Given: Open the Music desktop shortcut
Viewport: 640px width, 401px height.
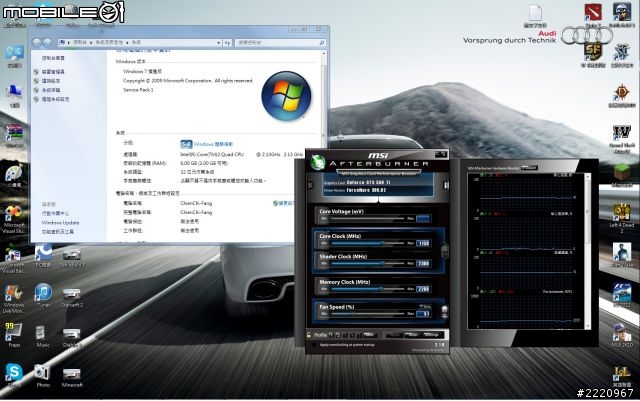Looking at the screenshot, I should pos(42,336).
